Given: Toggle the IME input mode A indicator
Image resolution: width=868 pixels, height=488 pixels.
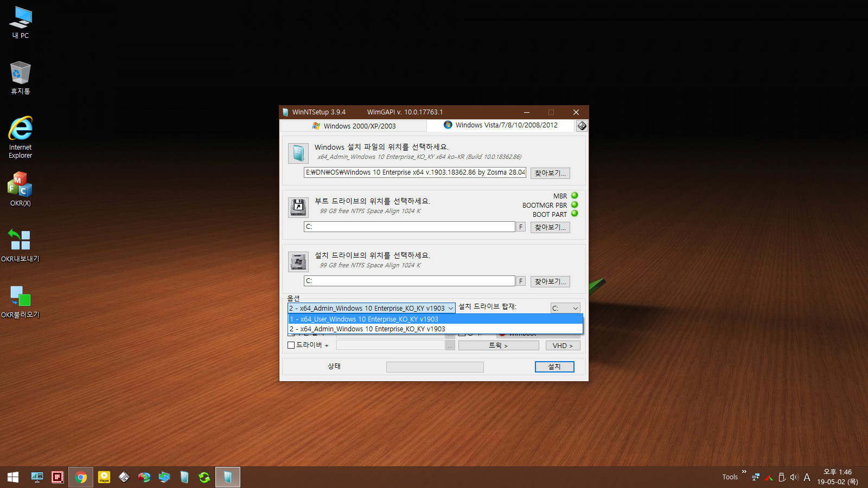Looking at the screenshot, I should pyautogui.click(x=807, y=477).
